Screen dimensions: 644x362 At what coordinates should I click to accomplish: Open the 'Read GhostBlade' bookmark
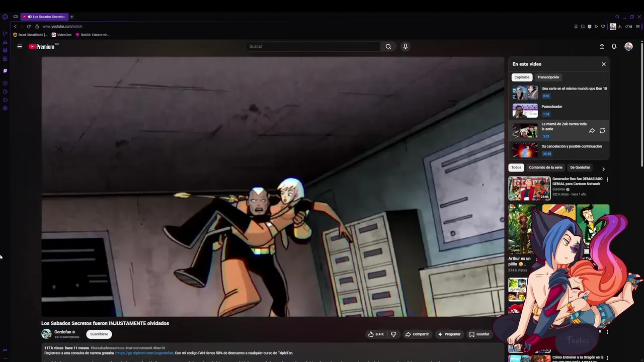point(30,35)
